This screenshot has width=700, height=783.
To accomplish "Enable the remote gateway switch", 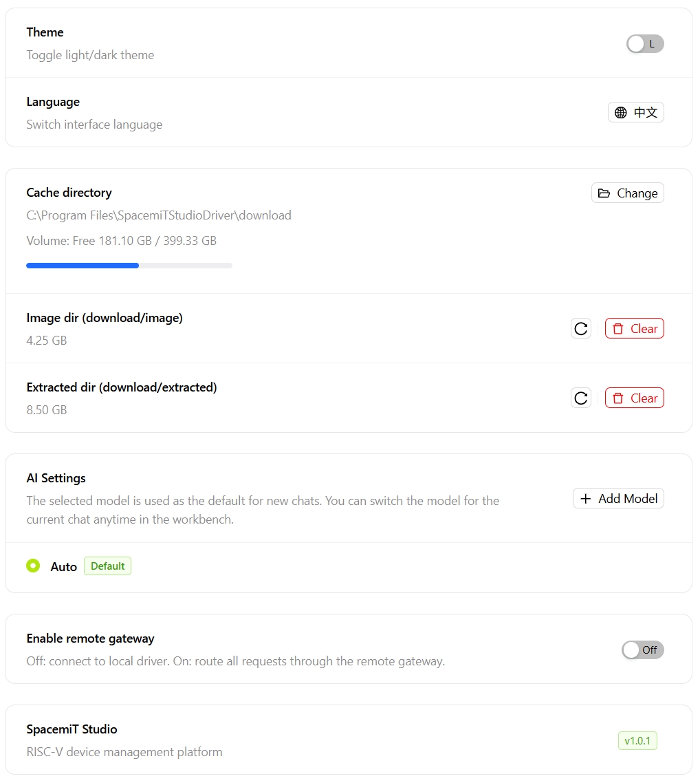I will tap(643, 650).
